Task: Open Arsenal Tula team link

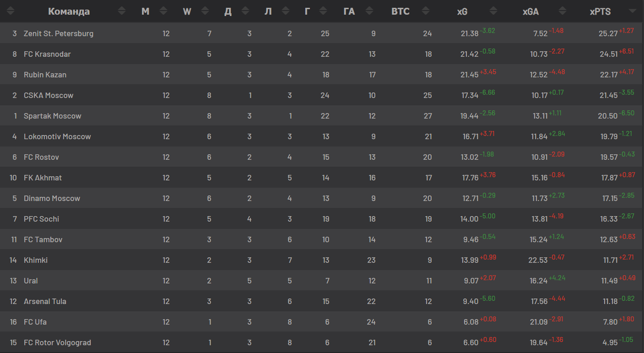Action: pyautogui.click(x=45, y=301)
